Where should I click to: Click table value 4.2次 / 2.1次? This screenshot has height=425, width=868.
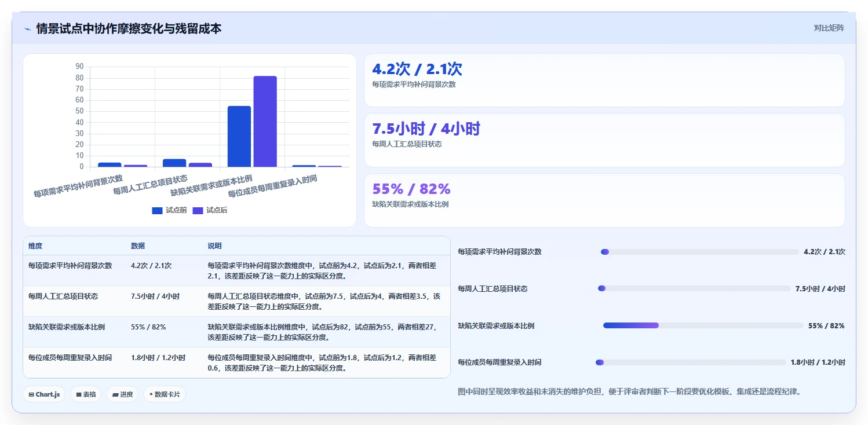[x=151, y=266]
